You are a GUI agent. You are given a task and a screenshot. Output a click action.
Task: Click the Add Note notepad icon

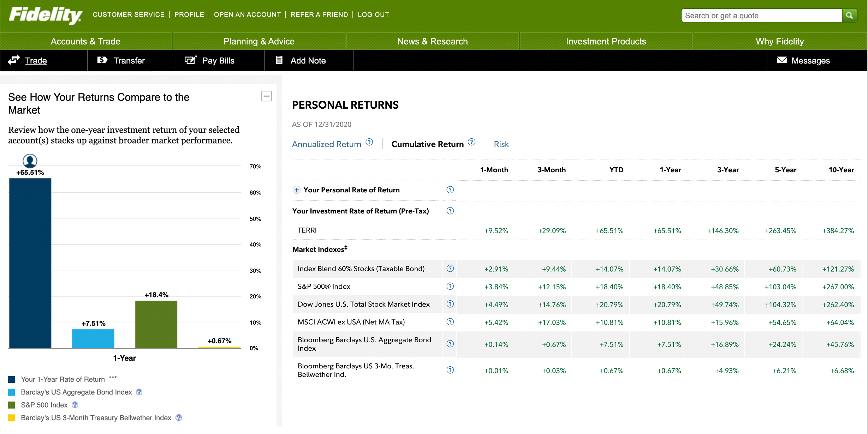point(279,60)
